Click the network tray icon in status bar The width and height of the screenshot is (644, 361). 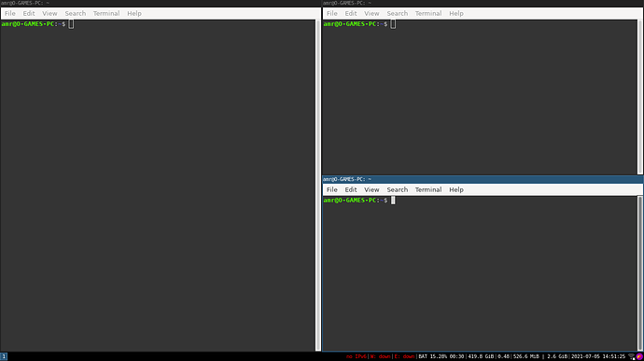(x=632, y=356)
